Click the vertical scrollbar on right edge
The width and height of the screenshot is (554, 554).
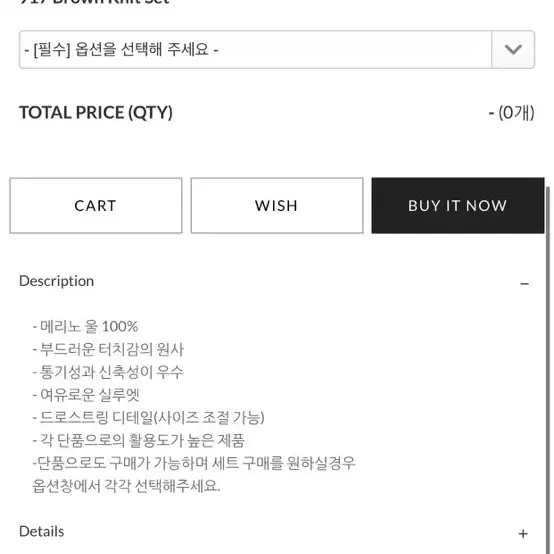pyautogui.click(x=548, y=367)
